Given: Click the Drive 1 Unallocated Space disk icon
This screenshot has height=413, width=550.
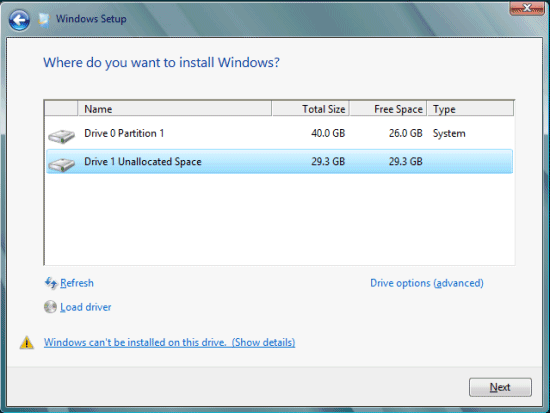Looking at the screenshot, I should 61,164.
